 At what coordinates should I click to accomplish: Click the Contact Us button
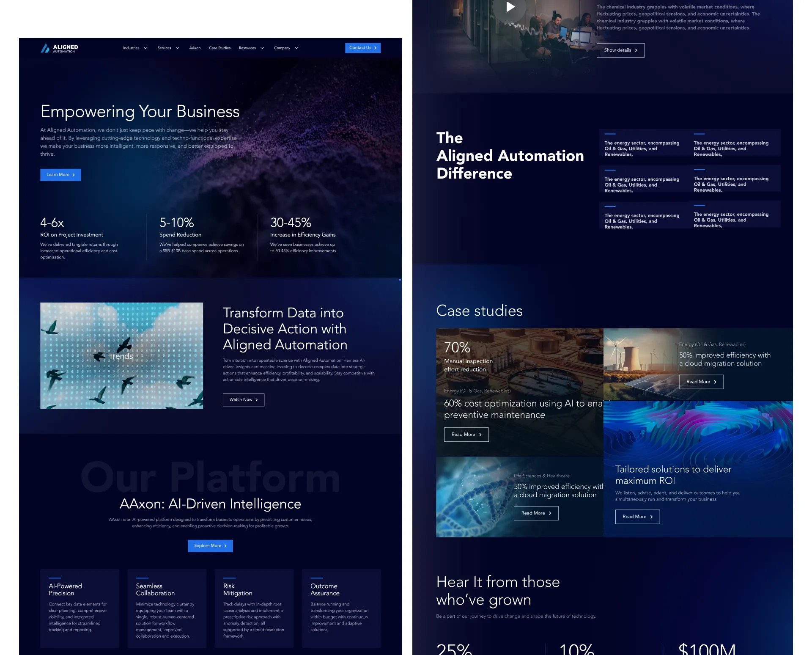coord(362,48)
